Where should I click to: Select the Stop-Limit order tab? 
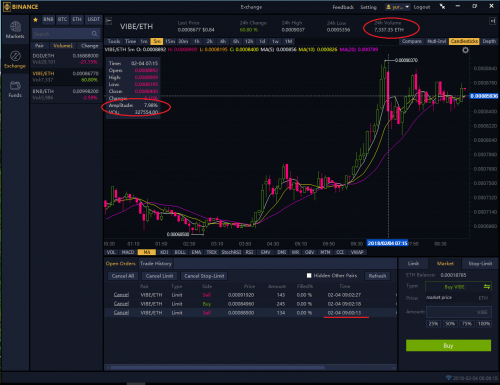click(x=480, y=263)
